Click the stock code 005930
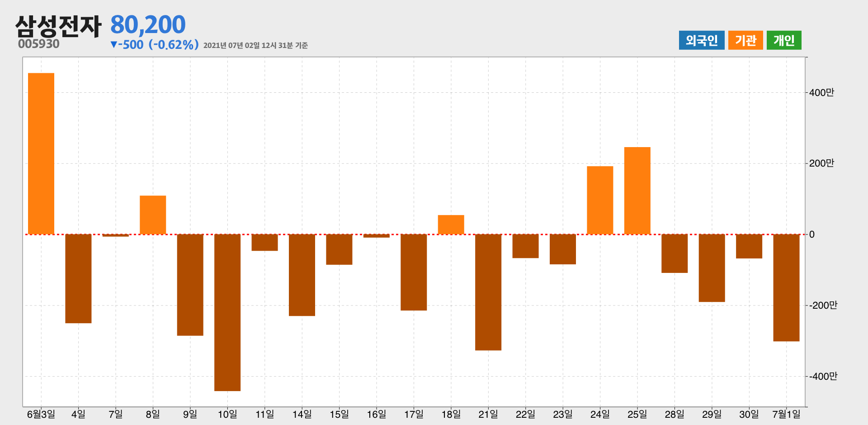Image resolution: width=868 pixels, height=425 pixels. [39, 44]
